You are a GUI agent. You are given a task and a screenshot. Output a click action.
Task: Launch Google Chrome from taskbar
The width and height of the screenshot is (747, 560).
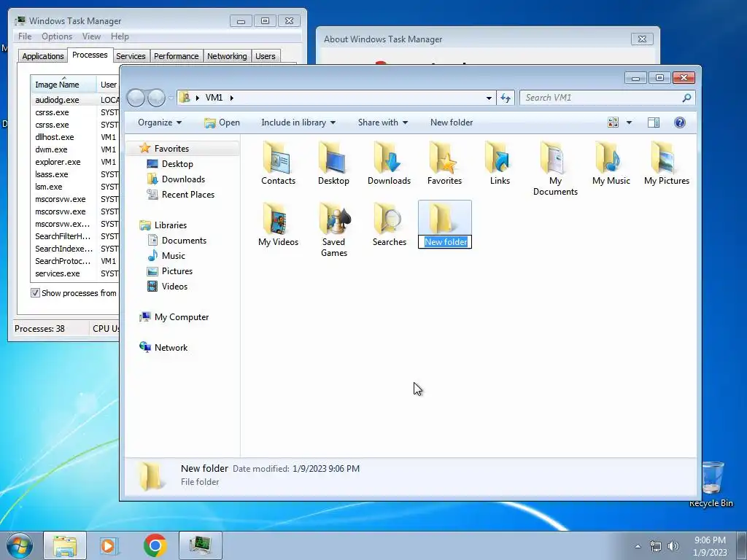tap(155, 545)
